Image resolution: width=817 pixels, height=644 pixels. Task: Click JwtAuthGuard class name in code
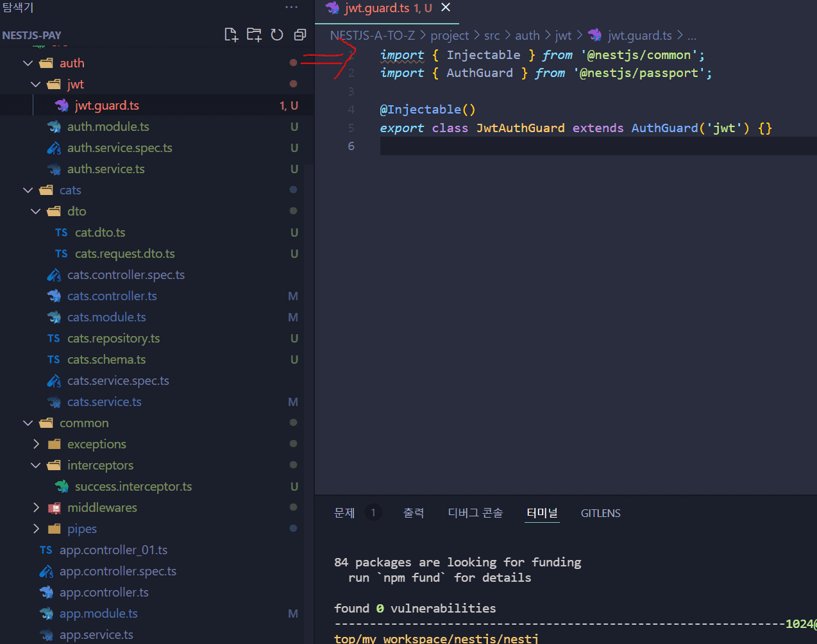tap(520, 128)
